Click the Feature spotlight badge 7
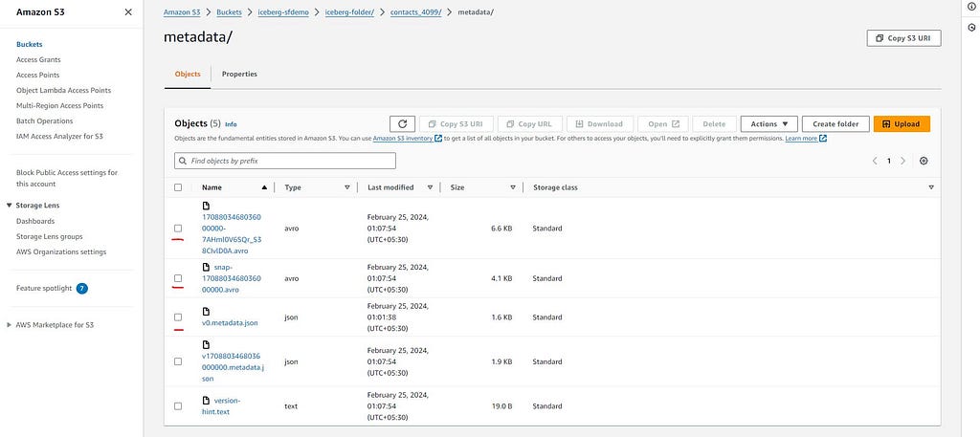980x437 pixels. [82, 289]
